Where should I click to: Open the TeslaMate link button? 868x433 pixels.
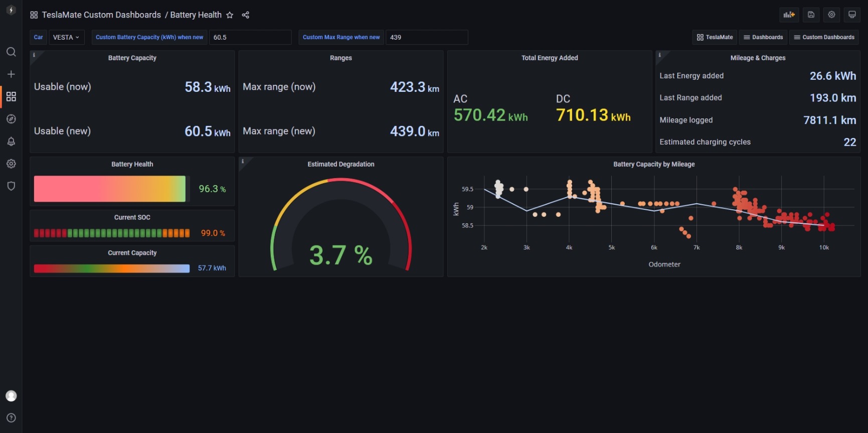715,37
